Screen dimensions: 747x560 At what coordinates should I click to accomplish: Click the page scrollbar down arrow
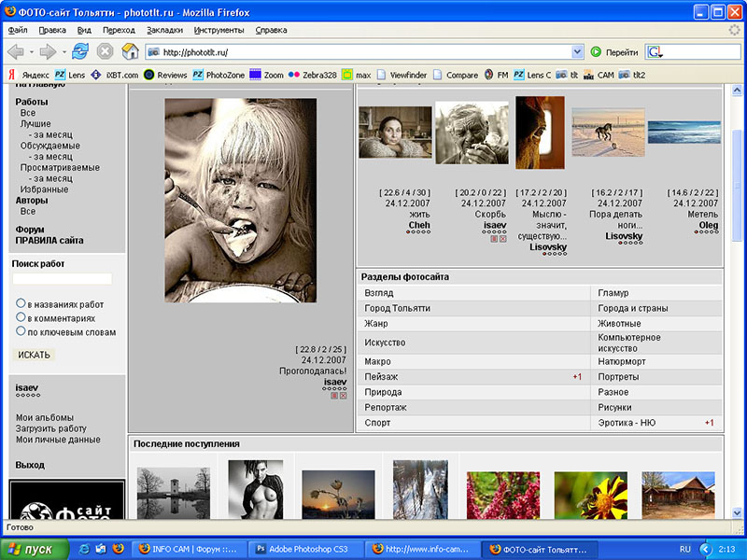point(737,512)
